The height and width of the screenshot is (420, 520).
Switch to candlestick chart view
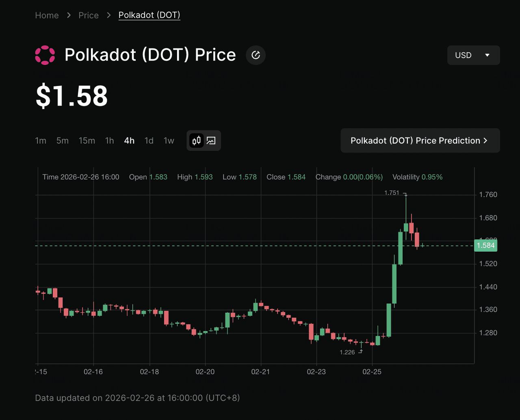click(x=197, y=141)
